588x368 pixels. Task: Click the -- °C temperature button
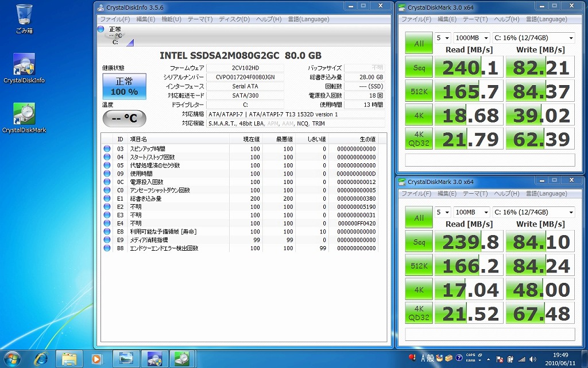click(124, 118)
